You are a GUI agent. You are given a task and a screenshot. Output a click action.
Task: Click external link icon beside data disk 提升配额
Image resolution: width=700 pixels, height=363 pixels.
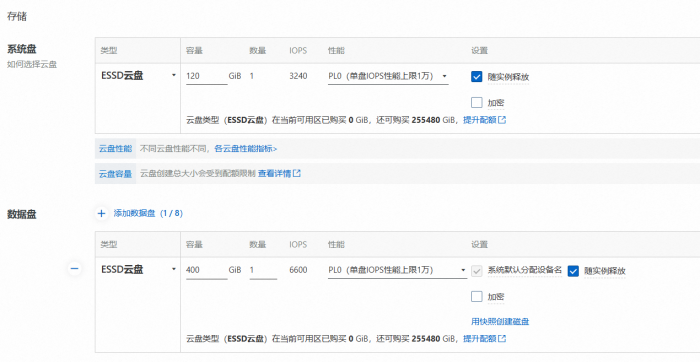502,338
